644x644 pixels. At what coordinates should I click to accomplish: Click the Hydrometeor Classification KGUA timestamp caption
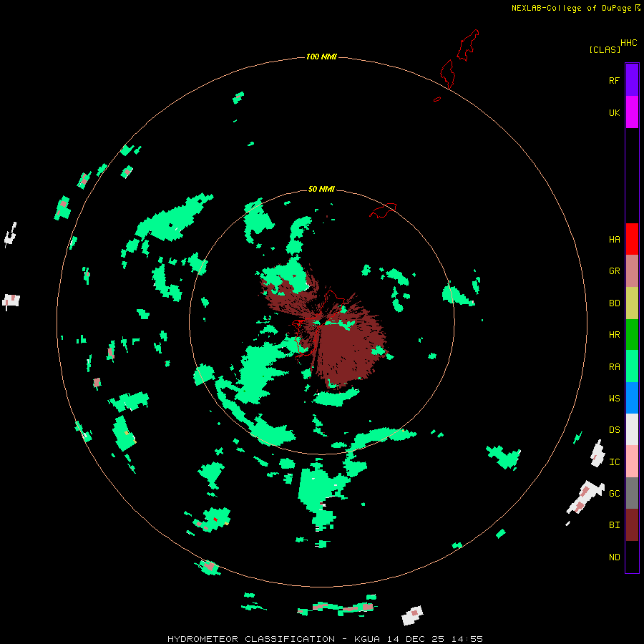click(325, 639)
